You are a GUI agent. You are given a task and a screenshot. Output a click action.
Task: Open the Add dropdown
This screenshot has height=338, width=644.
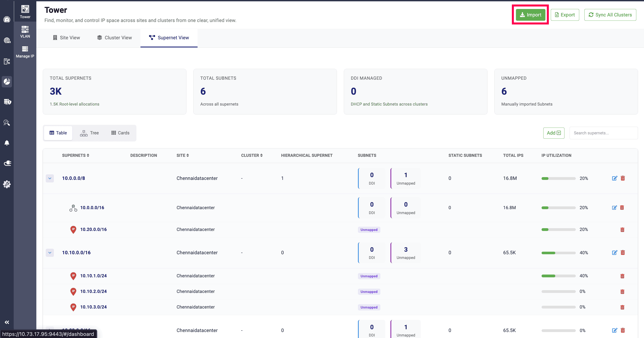pos(554,133)
